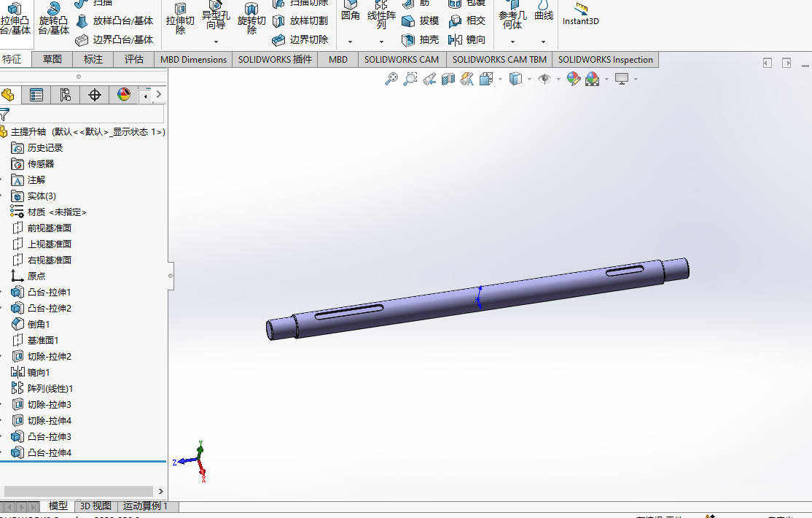Click the feature tree filter icon
The image size is (812, 518).
(x=4, y=115)
